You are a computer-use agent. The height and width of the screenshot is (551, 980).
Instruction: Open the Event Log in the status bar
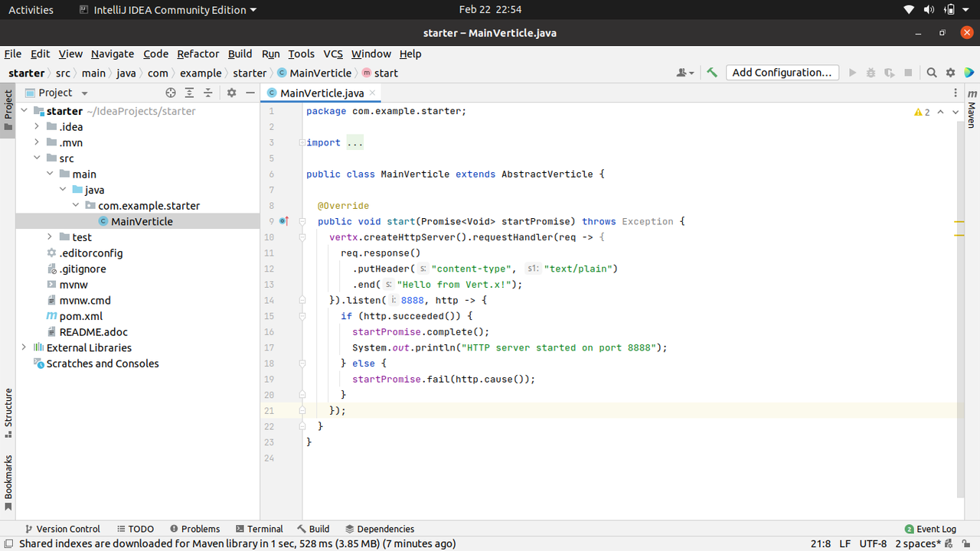click(936, 529)
